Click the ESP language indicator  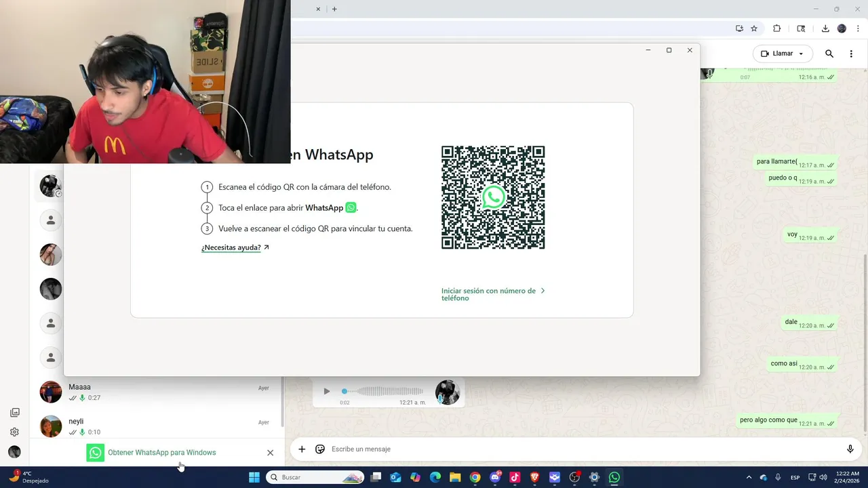click(x=795, y=477)
